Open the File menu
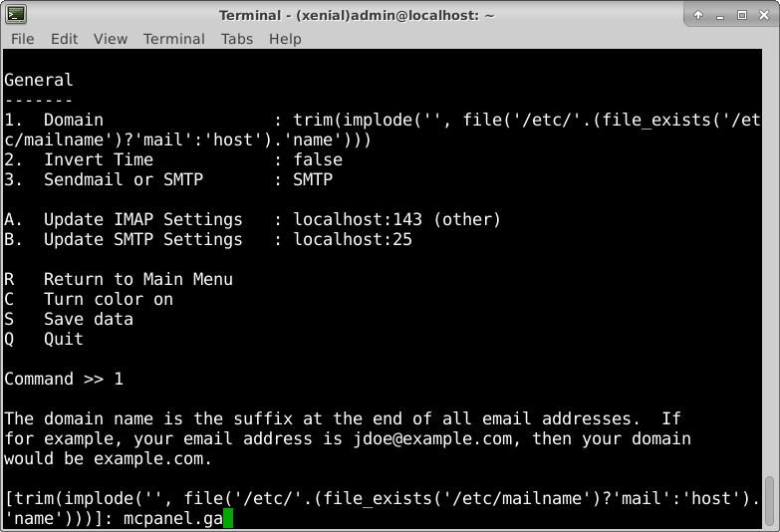This screenshot has height=532, width=780. click(x=22, y=39)
